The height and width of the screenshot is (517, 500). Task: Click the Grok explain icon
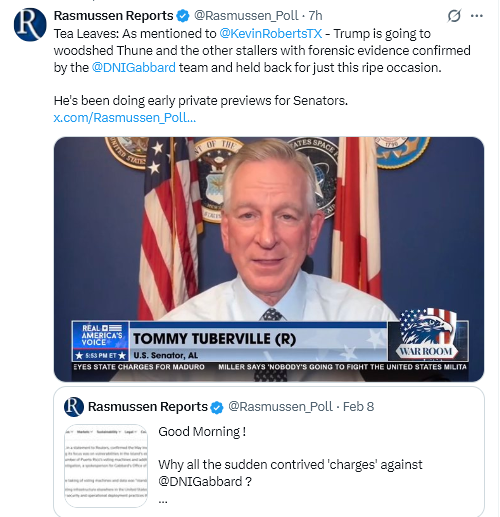pos(454,16)
